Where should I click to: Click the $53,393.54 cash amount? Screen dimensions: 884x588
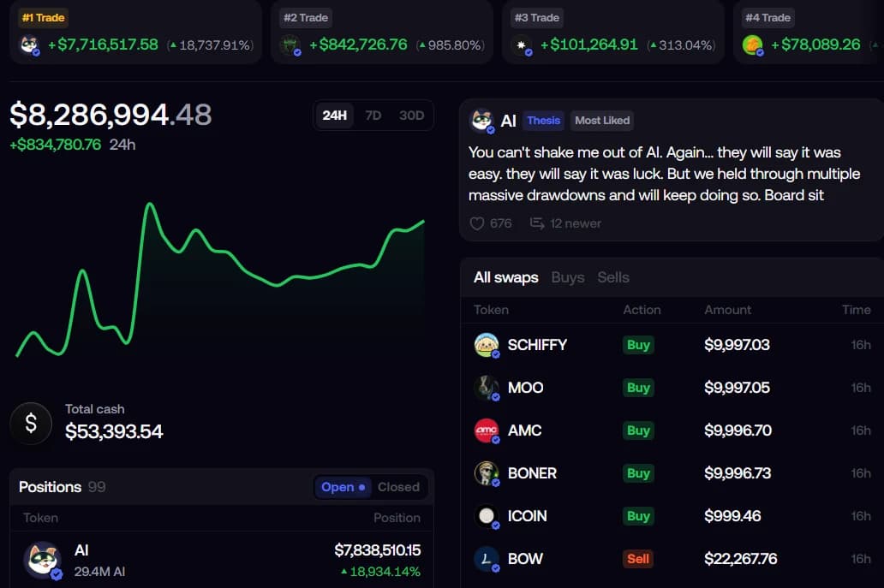pyautogui.click(x=114, y=431)
